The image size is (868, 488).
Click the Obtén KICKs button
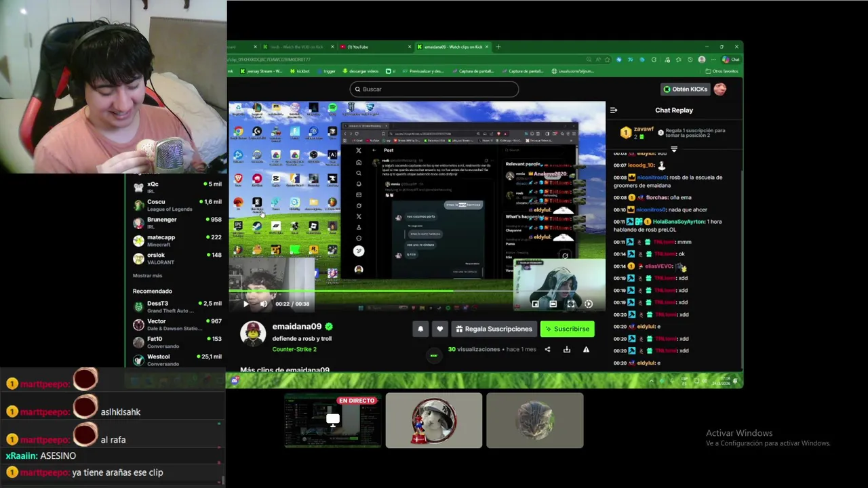[x=685, y=89]
